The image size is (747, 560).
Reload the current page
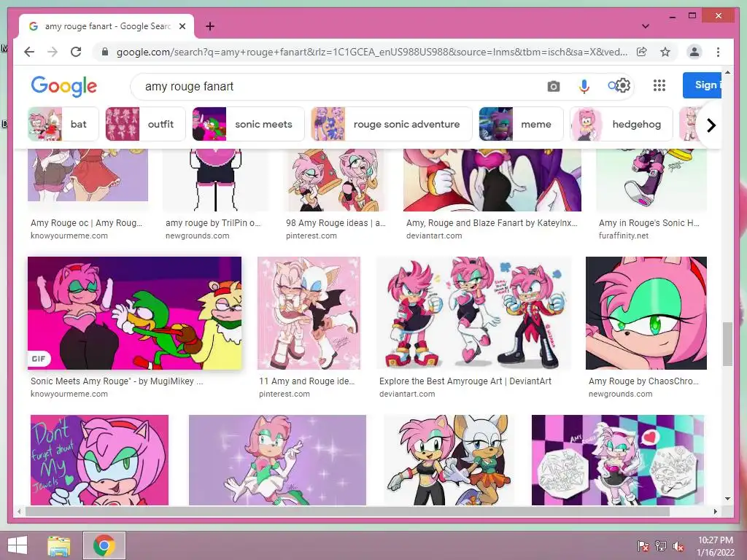click(x=76, y=52)
